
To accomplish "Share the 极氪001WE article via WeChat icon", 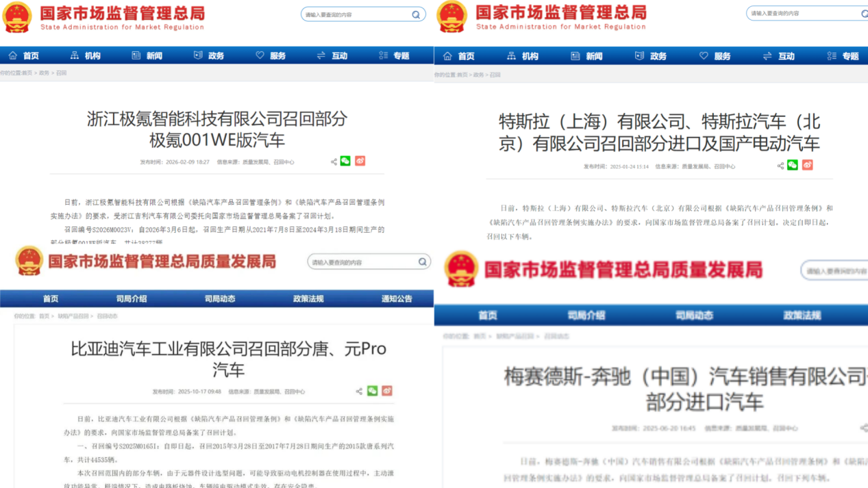I will (x=345, y=161).
